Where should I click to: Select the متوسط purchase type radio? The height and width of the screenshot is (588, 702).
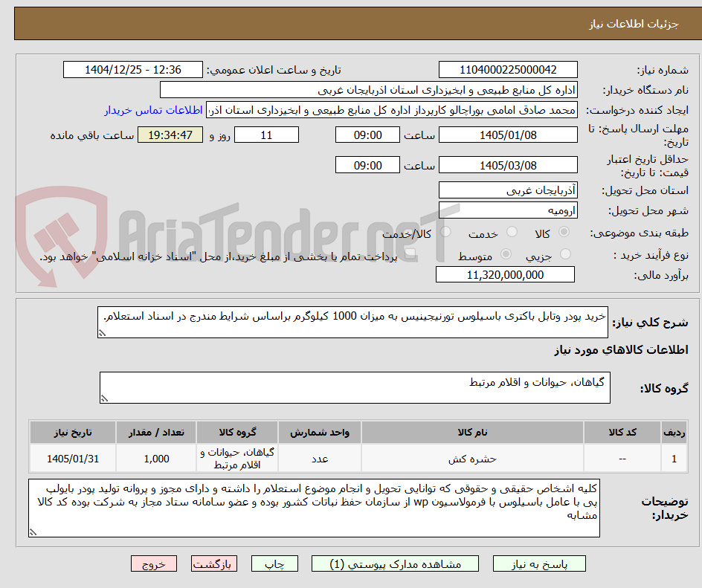pos(506,254)
